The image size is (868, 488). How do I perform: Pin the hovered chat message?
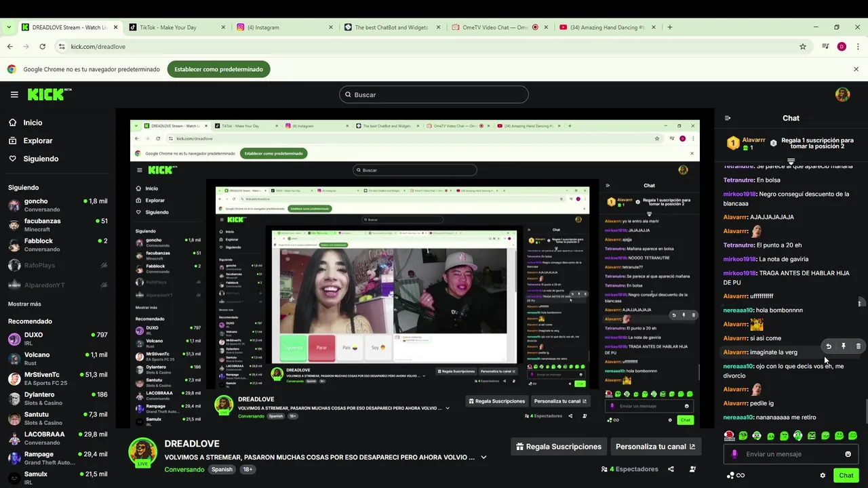844,346
